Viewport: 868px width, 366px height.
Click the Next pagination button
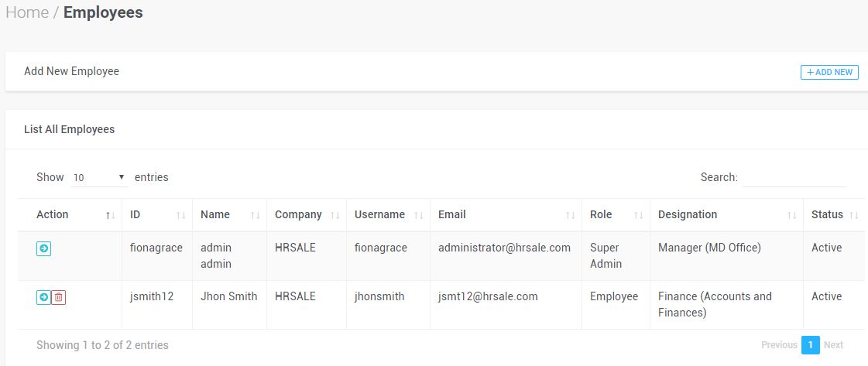833,345
